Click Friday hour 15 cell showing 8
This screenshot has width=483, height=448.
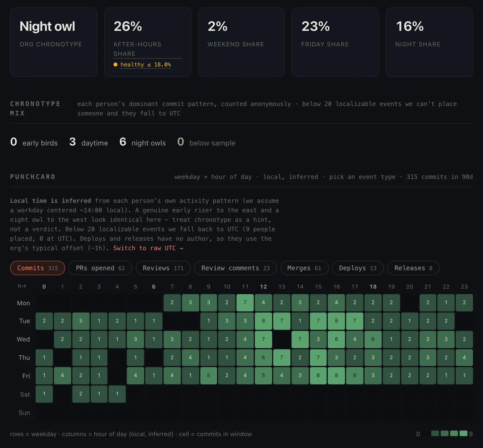coord(318,376)
